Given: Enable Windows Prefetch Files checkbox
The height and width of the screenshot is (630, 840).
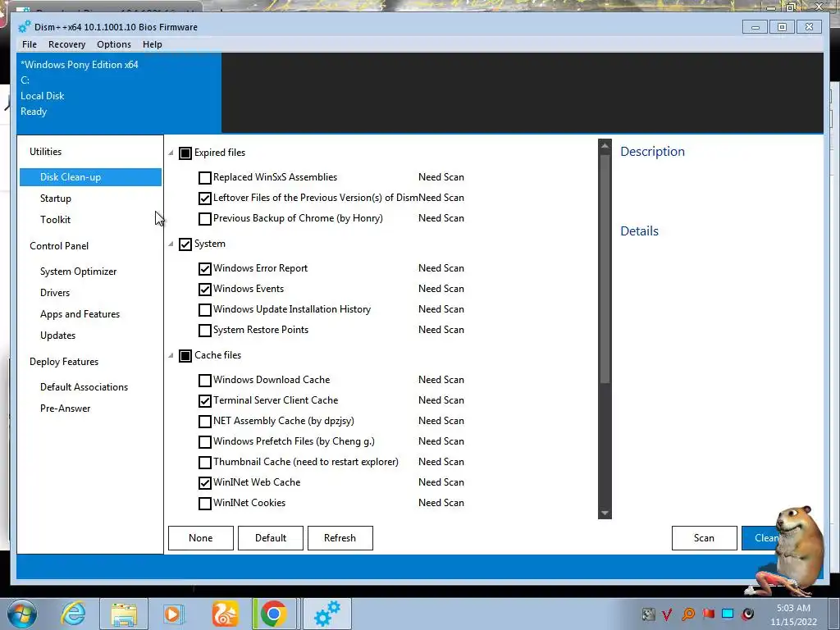Looking at the screenshot, I should pos(204,442).
